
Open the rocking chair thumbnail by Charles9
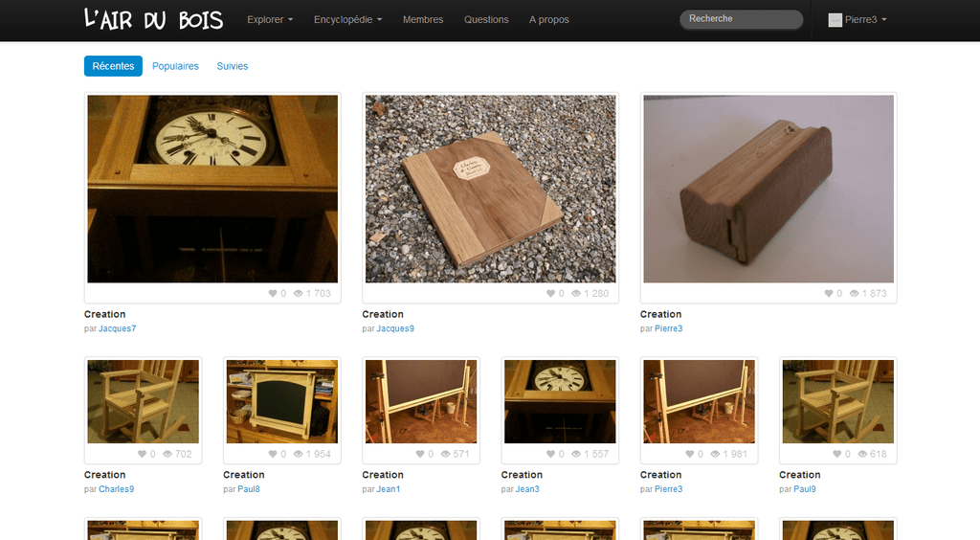click(144, 401)
